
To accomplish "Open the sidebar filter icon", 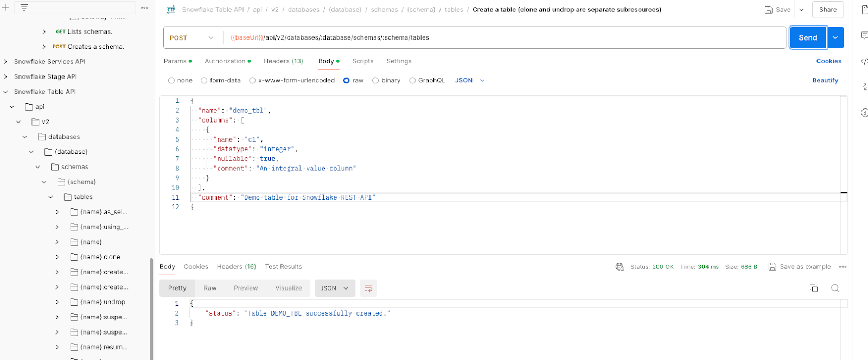I will coord(24,8).
